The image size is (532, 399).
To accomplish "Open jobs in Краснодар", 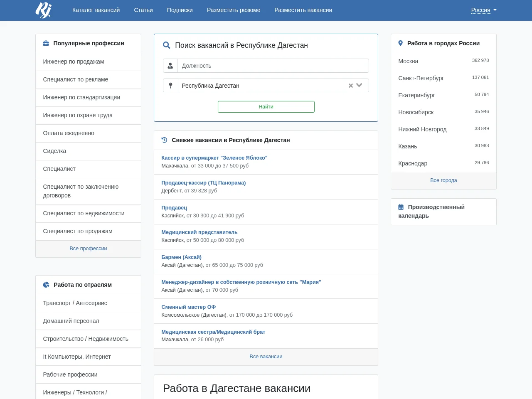I will point(413,163).
